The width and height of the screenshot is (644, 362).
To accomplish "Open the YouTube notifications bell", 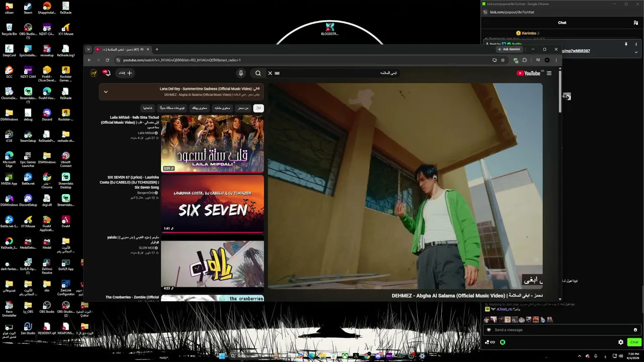I will pyautogui.click(x=107, y=73).
